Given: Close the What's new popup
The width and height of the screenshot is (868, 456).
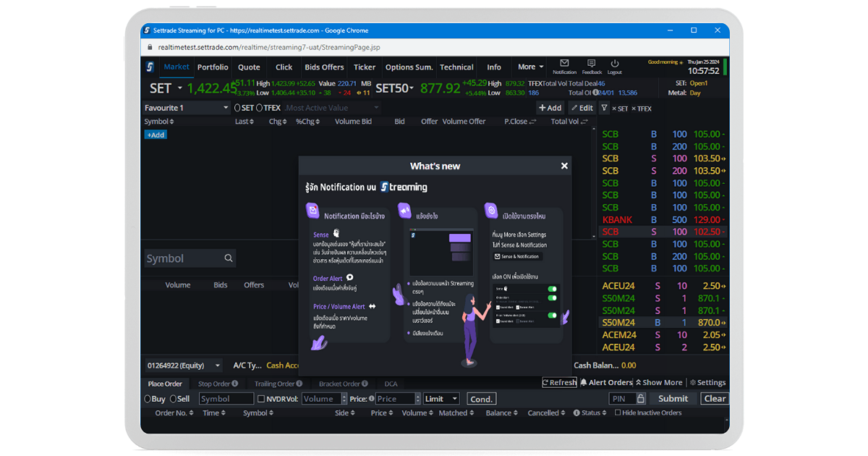Looking at the screenshot, I should [x=564, y=166].
